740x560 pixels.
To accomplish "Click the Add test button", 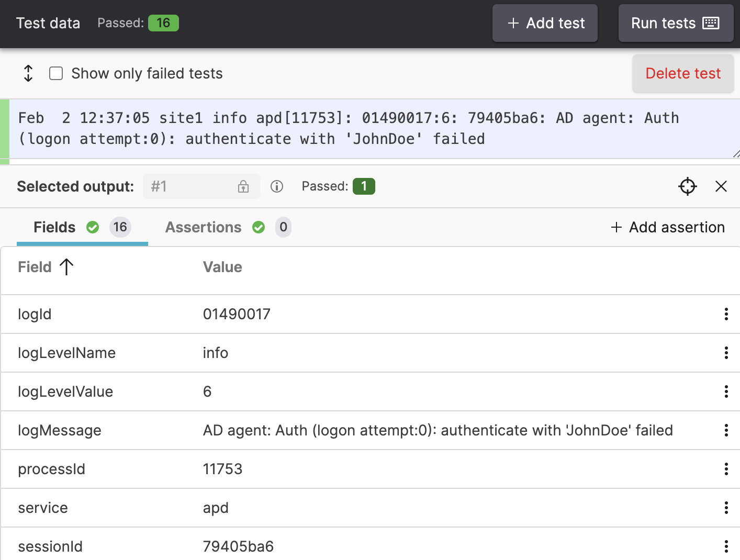I will click(x=545, y=23).
